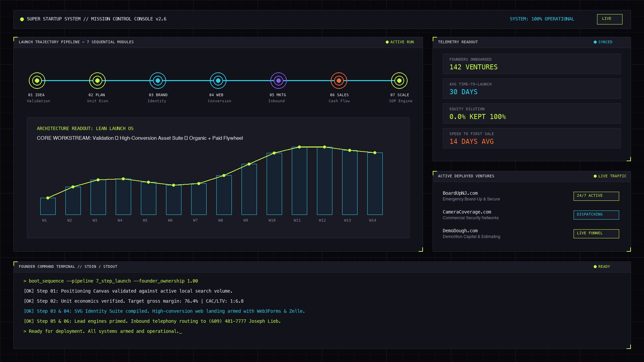
Task: Select the W5 chart bar
Action: coord(149,198)
